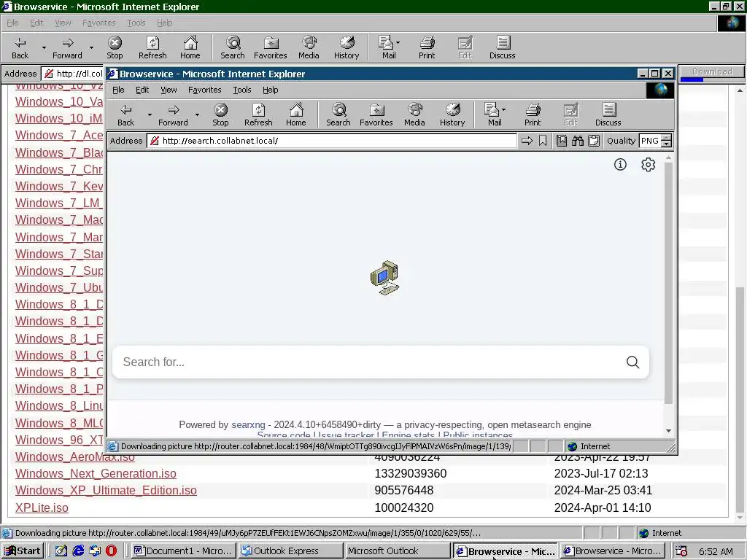
Task: Open Back history dropdown arrow in front window
Action: coord(150,114)
